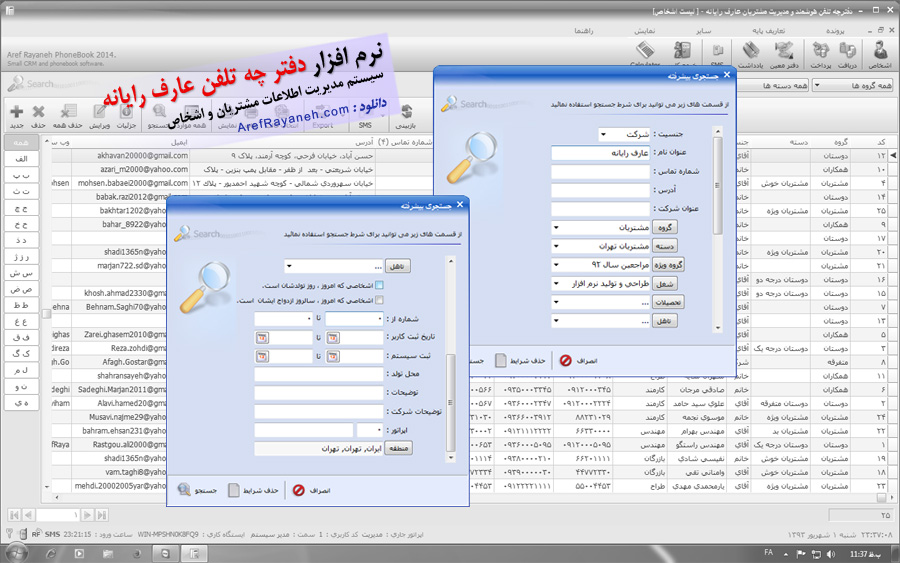This screenshot has width=900, height=563.
Task: Select the س ش alphabet filter tab
Action: tap(21, 273)
